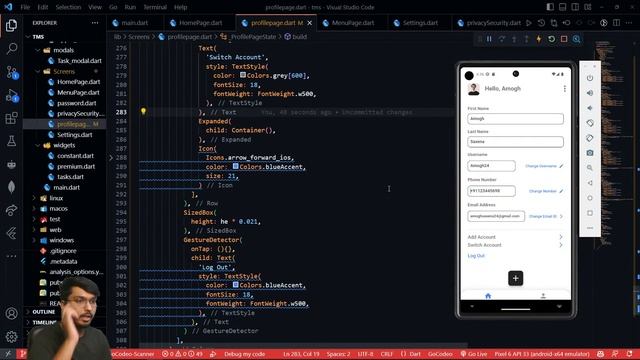Screen dimensions: 640x360
Task: Click the grey color swatch on line 279
Action: pos(243,75)
